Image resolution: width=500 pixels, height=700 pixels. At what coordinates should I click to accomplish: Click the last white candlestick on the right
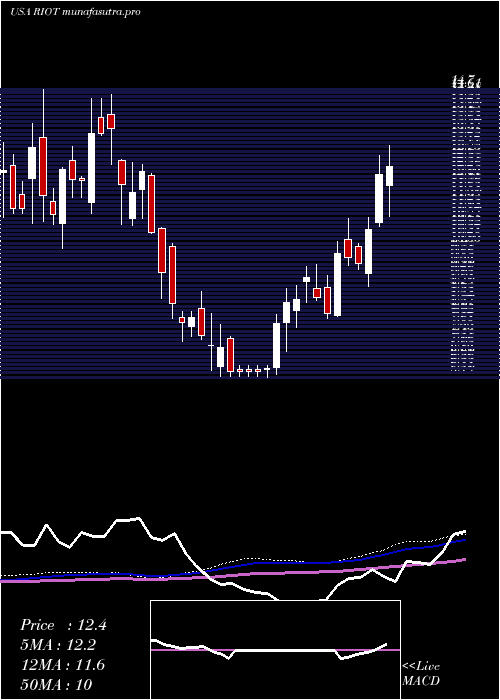389,176
